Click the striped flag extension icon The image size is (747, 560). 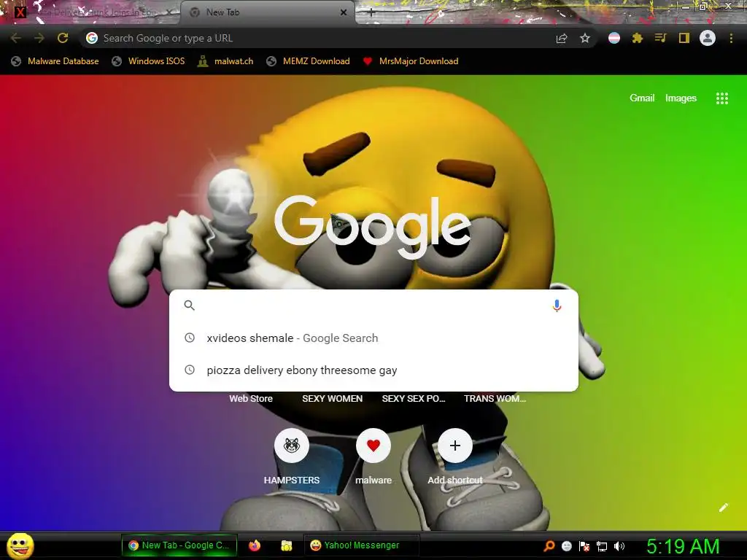(614, 38)
